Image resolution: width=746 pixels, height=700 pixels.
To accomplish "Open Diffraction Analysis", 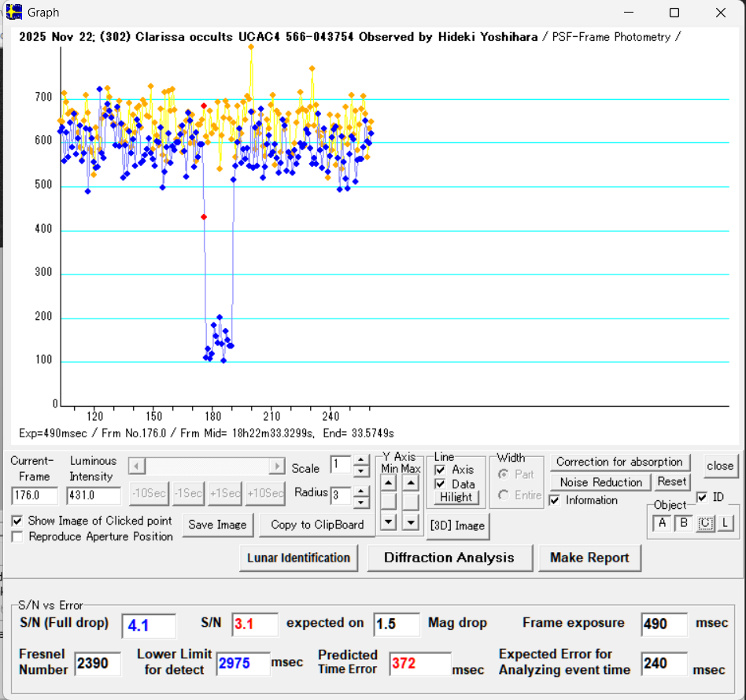I will tap(449, 558).
